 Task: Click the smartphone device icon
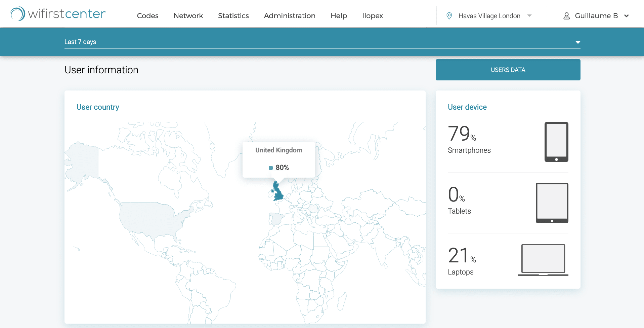click(556, 142)
